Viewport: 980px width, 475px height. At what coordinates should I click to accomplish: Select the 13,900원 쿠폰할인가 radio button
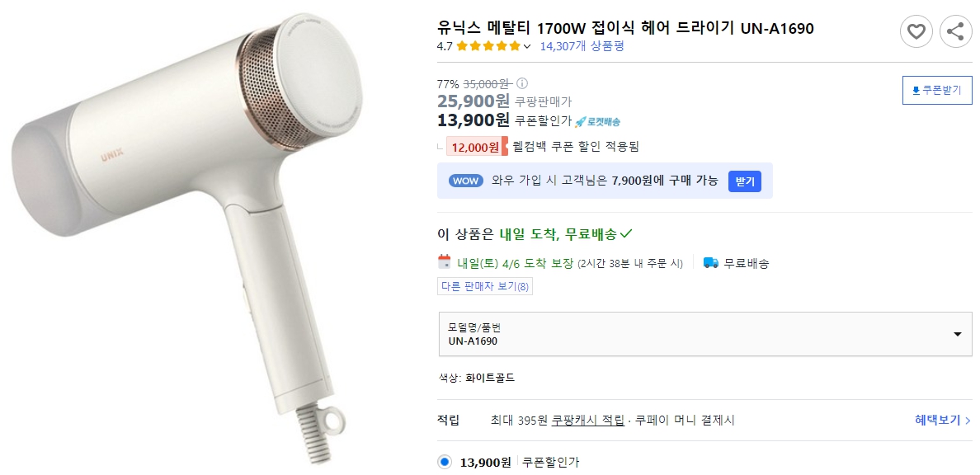pyautogui.click(x=443, y=462)
